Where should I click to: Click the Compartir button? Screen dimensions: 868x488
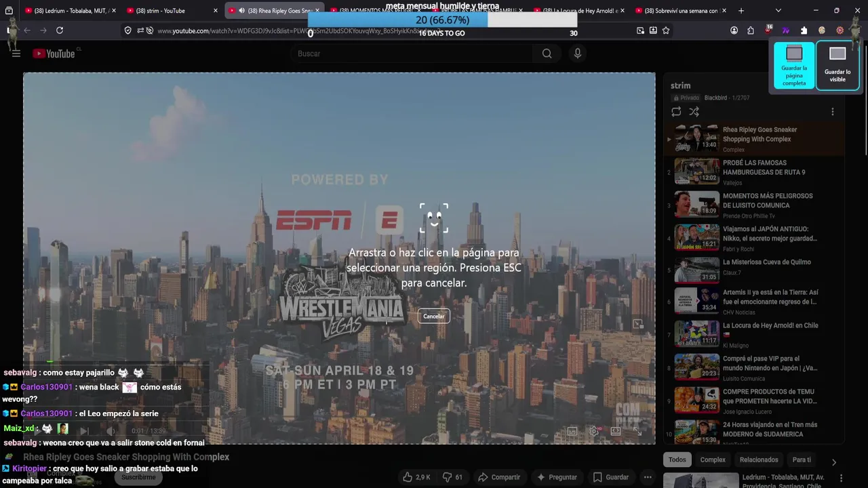click(x=499, y=477)
